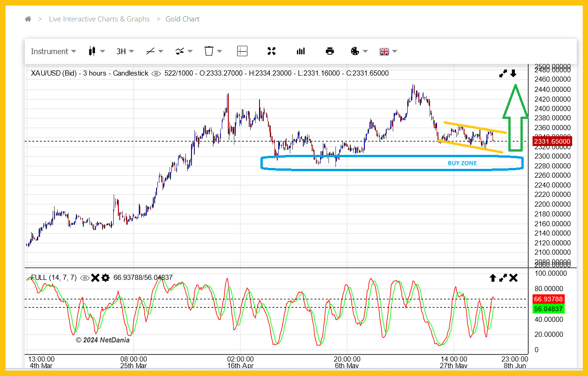This screenshot has width=588, height=376.
Task: Open stochastic indicator settings gear
Action: (x=105, y=278)
